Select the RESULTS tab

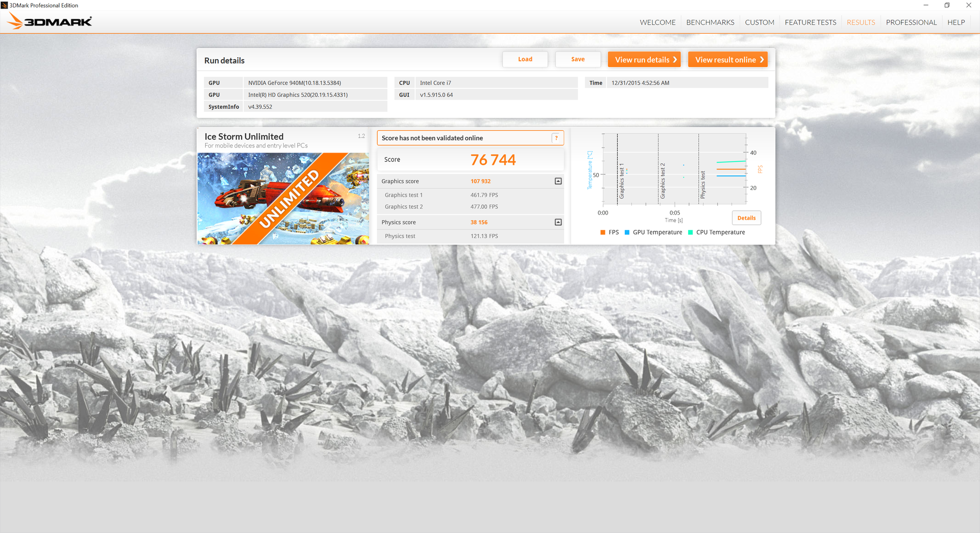coord(861,22)
